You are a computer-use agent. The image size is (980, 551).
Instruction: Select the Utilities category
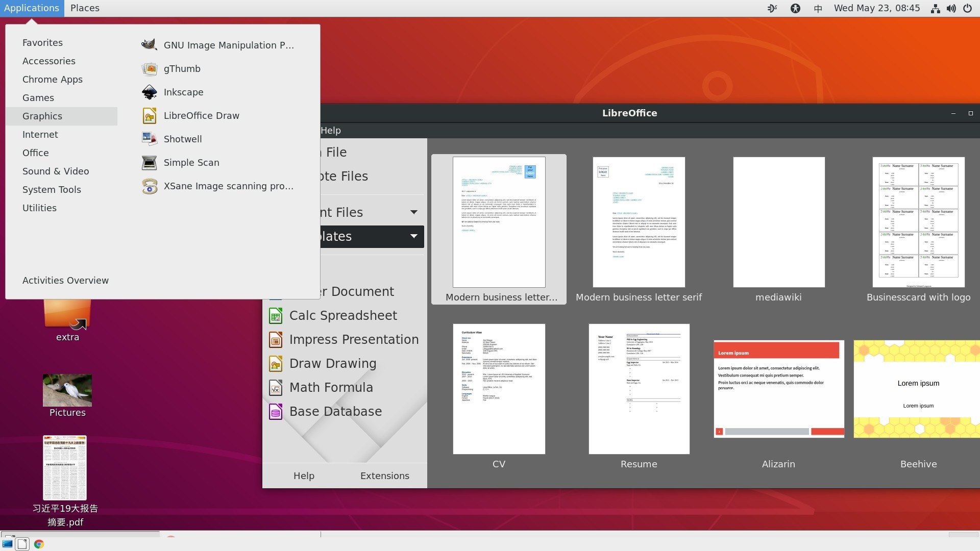(x=62, y=208)
